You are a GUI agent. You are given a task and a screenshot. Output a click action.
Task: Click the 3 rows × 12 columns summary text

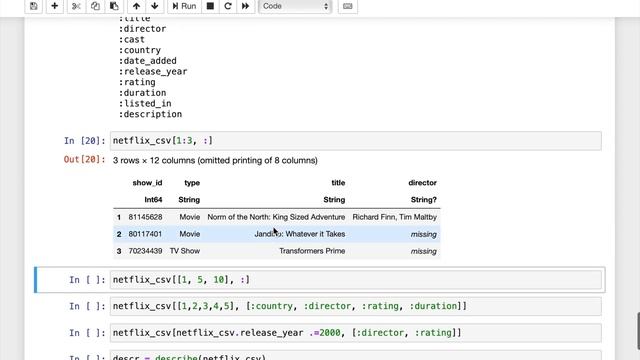pyautogui.click(x=215, y=160)
